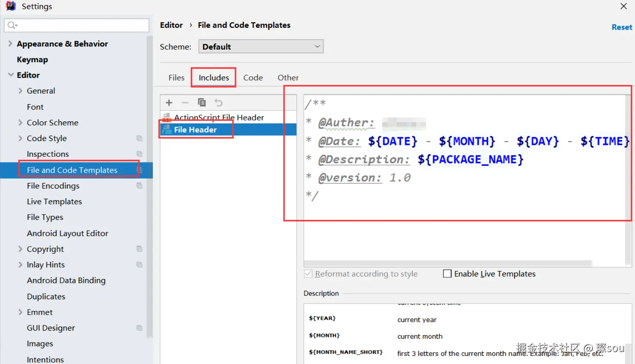Switch to the Code tab

pyautogui.click(x=253, y=78)
